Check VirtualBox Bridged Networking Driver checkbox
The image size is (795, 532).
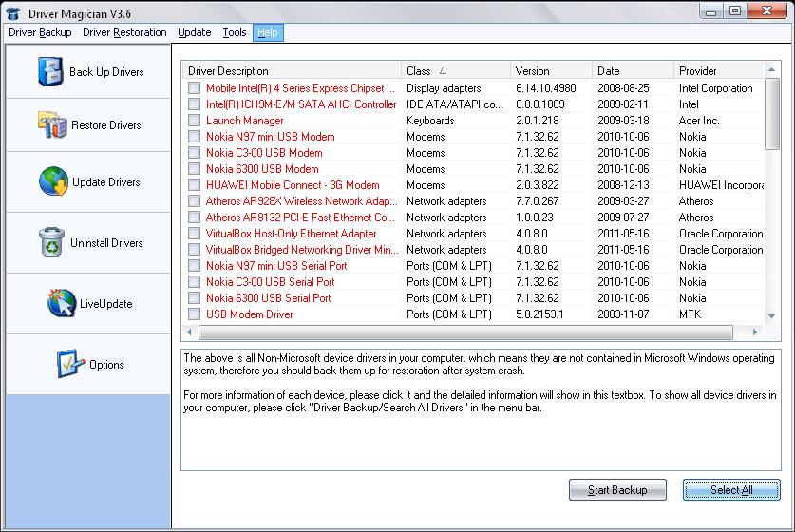194,250
